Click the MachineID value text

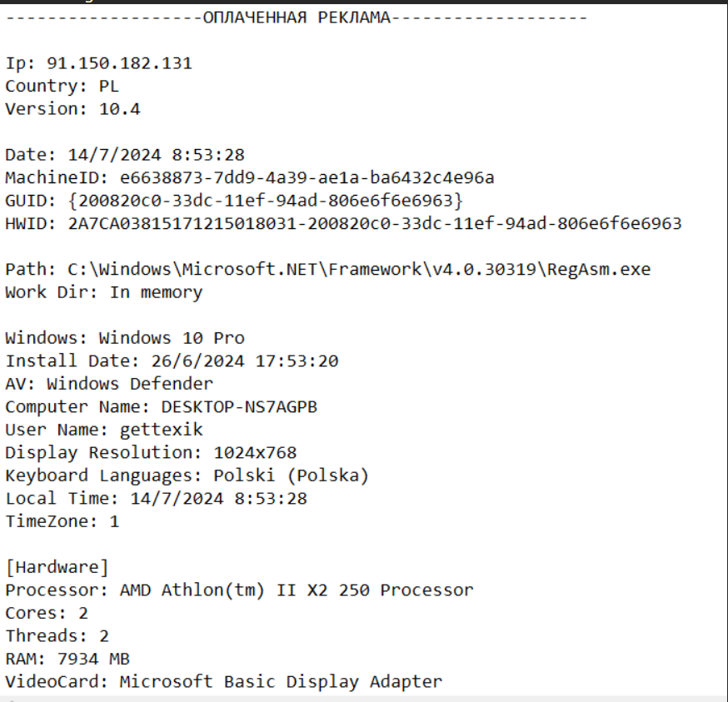click(x=307, y=177)
